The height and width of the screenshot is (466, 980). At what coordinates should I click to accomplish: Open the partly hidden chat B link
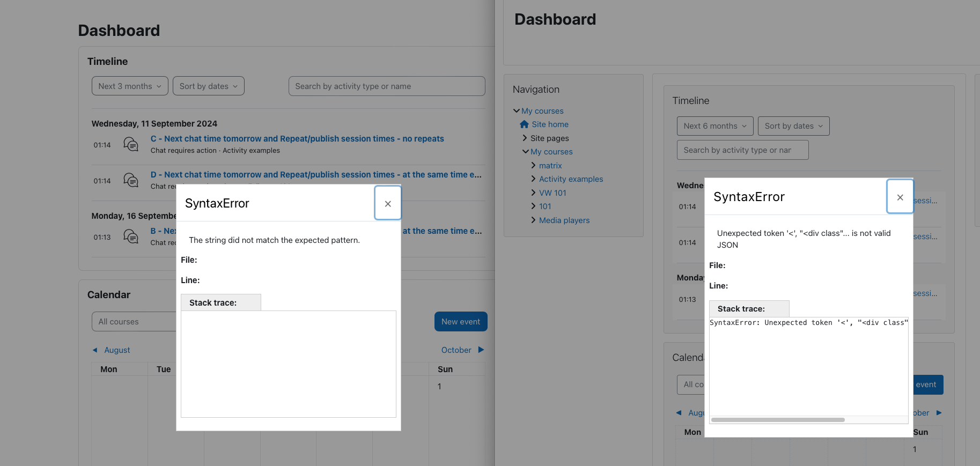163,231
